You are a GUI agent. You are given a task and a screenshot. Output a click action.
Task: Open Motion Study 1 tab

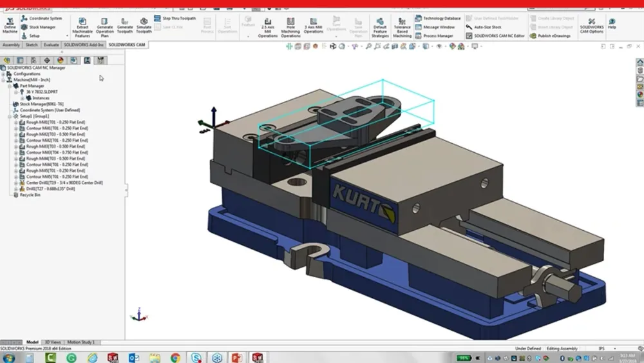(81, 342)
